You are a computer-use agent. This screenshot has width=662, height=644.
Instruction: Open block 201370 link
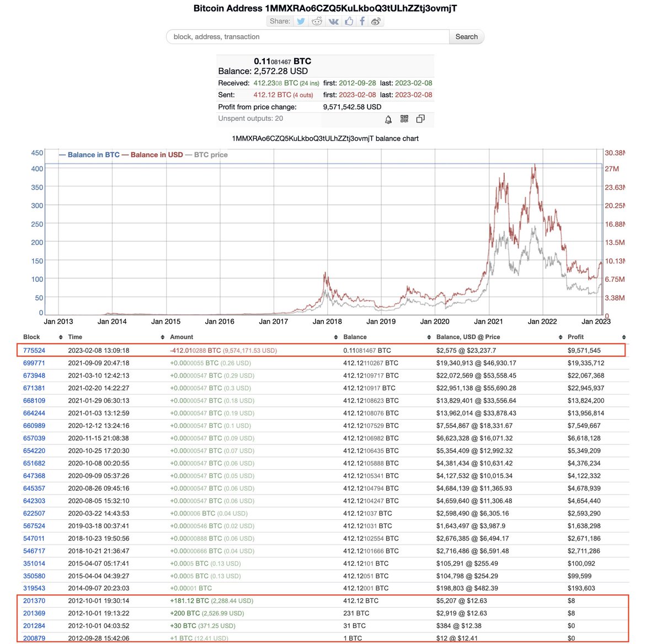point(34,601)
